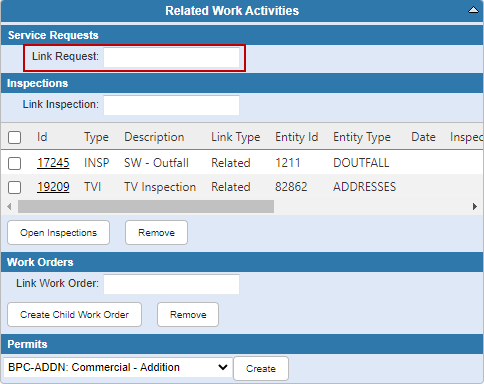Check the box for inspection 19209
This screenshot has height=384, width=484.
click(x=15, y=187)
